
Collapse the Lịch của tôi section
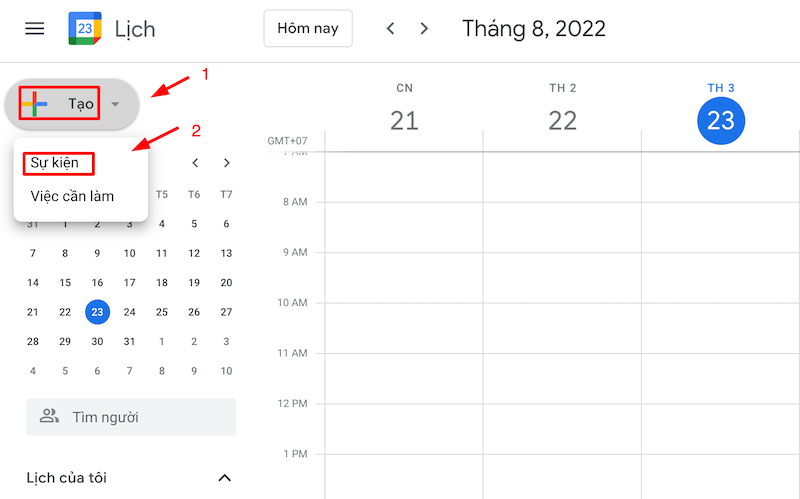pos(225,477)
